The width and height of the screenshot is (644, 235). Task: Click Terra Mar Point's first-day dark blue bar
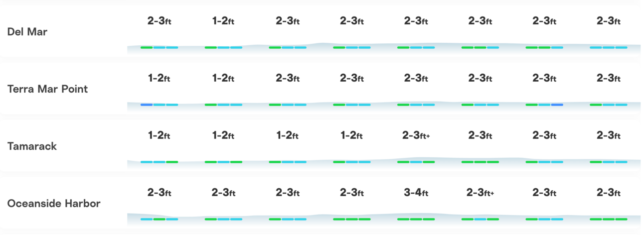click(147, 105)
